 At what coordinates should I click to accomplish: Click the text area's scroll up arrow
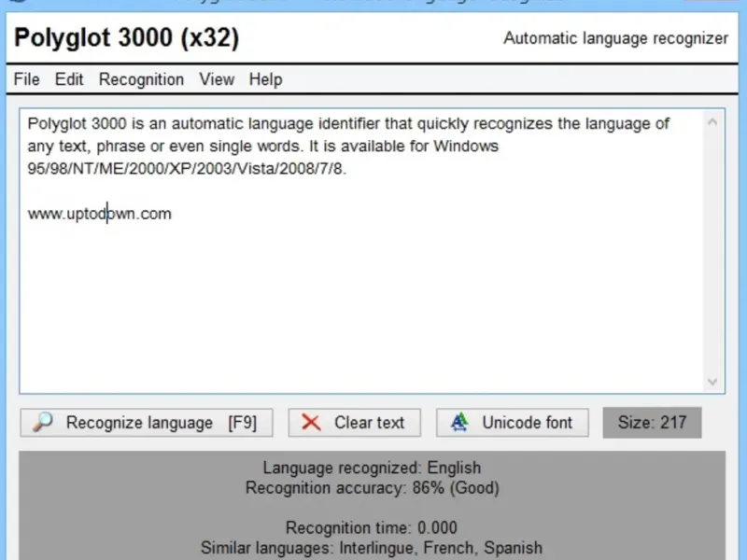(712, 122)
